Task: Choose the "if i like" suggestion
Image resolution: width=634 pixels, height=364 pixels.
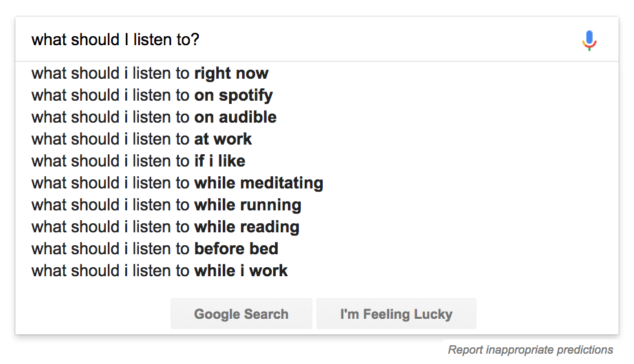Action: click(138, 161)
